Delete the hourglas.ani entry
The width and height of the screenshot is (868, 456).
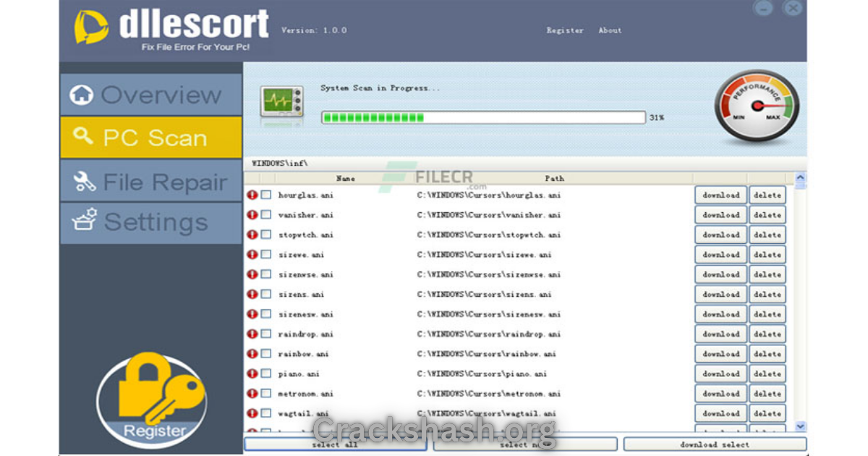[767, 195]
